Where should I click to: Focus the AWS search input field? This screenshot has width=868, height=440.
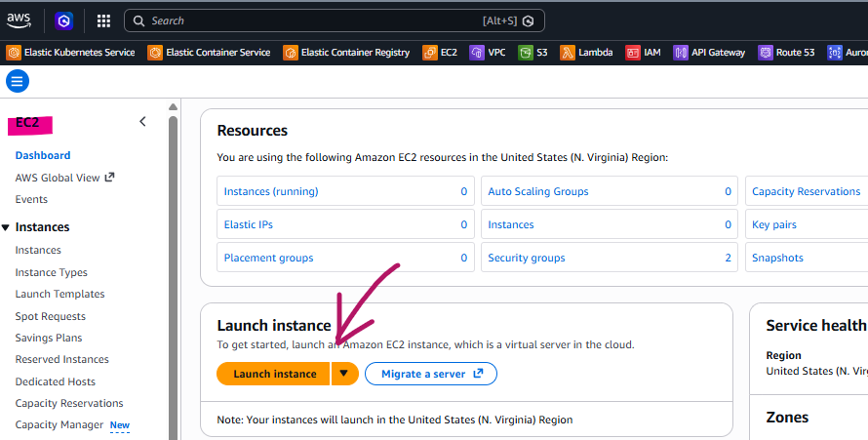(335, 21)
